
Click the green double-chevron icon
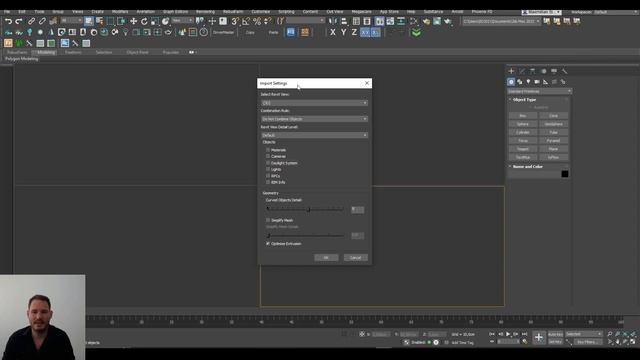pos(416,33)
